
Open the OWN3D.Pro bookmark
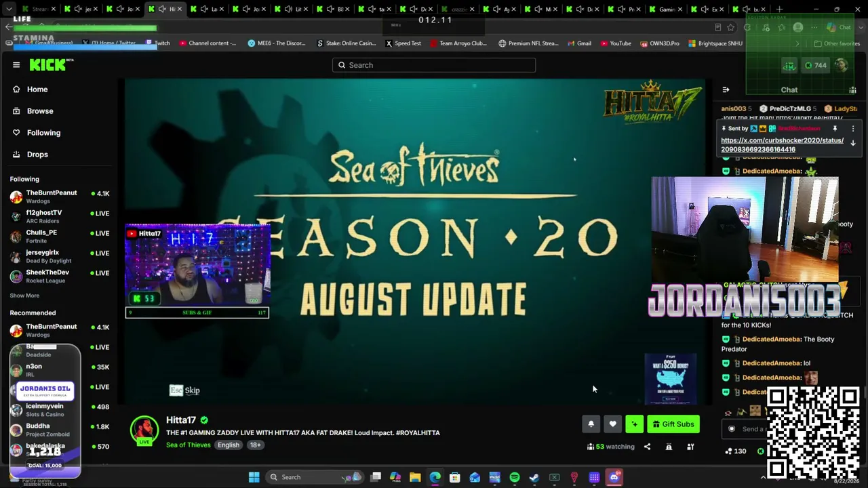pos(659,43)
